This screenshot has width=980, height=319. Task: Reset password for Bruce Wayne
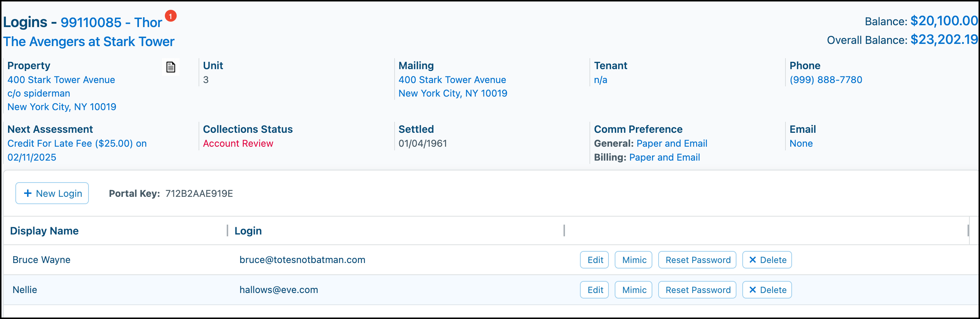coord(697,260)
